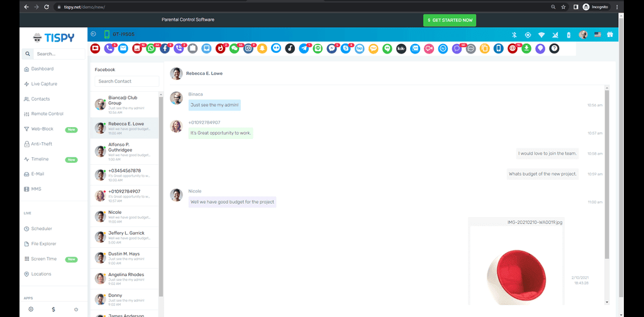Click the Search Contact field
Viewport: 644px width, 317px height.
point(127,81)
